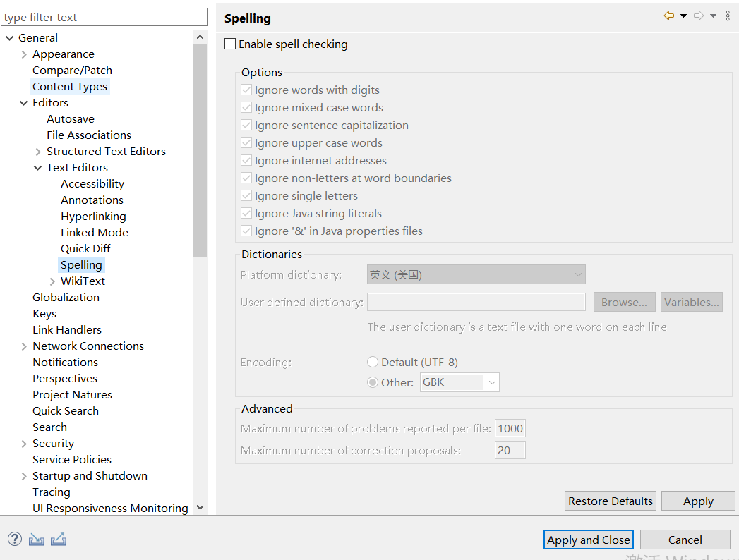739x560 pixels.
Task: Open the GBK encoding dropdown
Action: (x=459, y=382)
